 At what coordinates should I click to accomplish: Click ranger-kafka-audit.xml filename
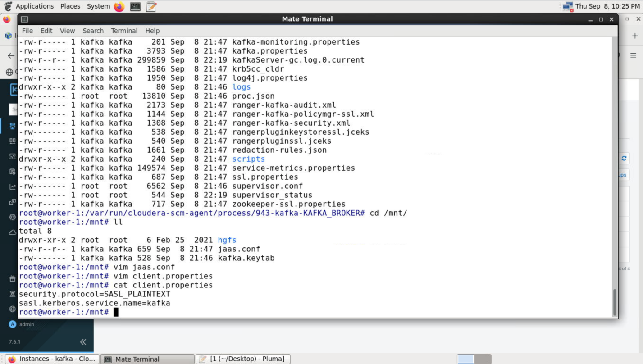click(x=284, y=105)
